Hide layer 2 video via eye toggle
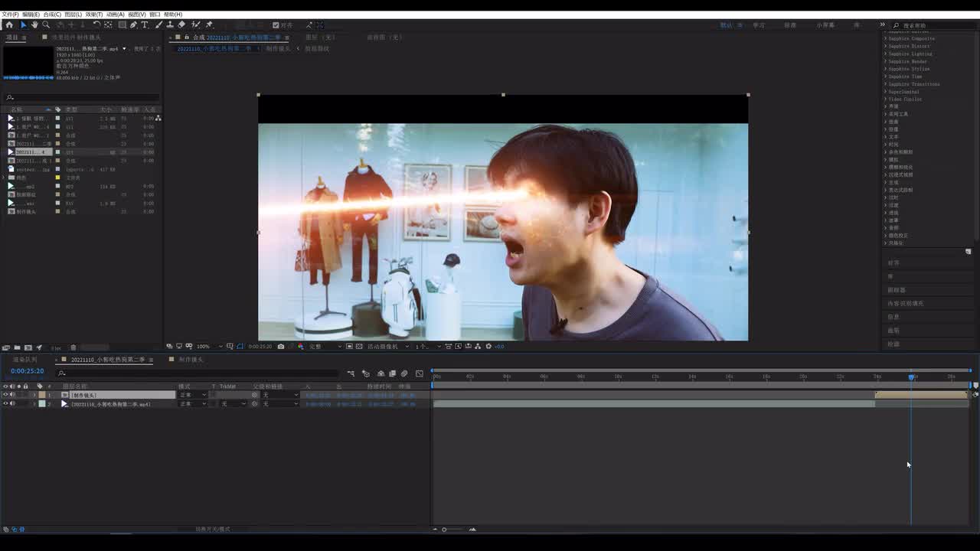The image size is (980, 551). [x=5, y=404]
